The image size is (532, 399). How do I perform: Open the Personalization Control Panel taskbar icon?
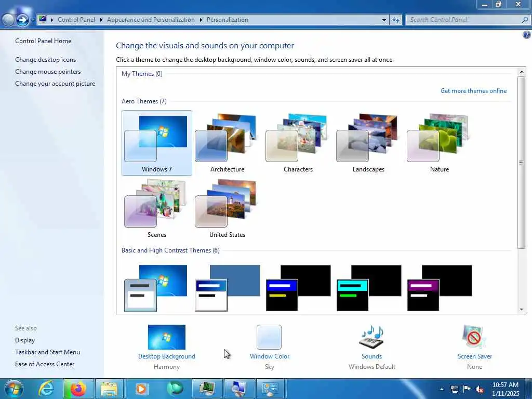[271, 389]
